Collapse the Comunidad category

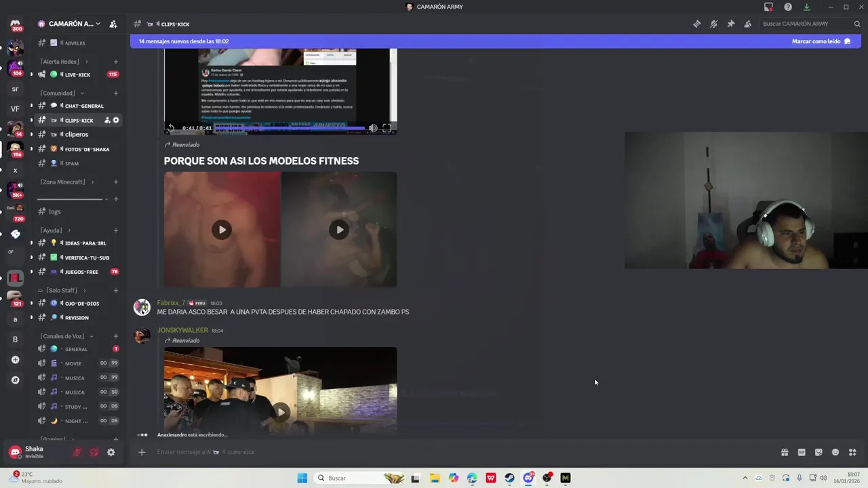click(62, 94)
